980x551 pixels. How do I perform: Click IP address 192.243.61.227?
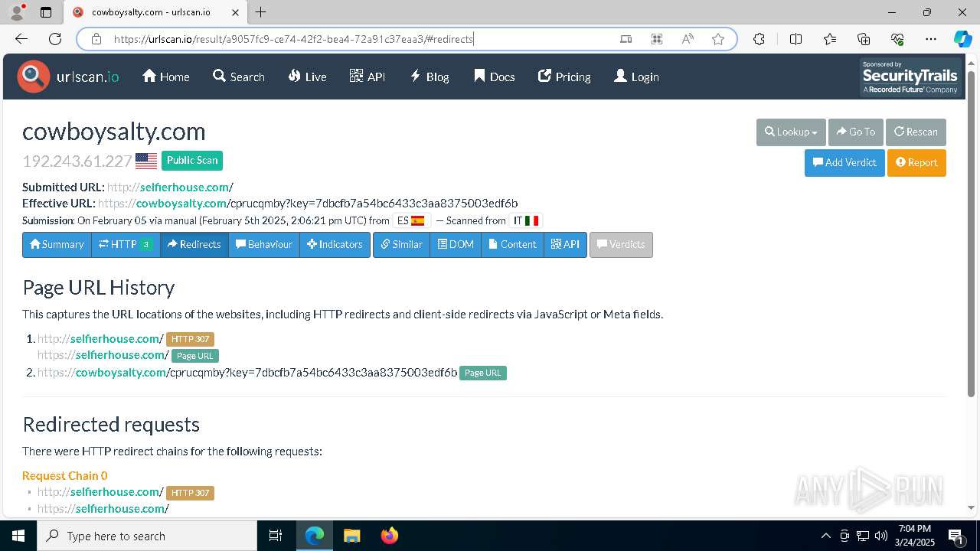click(77, 161)
